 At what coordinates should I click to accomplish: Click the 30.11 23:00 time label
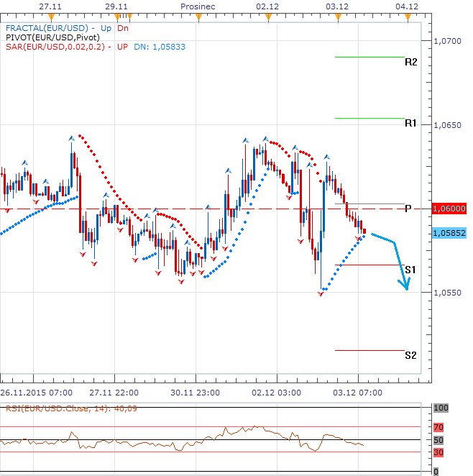(x=196, y=393)
